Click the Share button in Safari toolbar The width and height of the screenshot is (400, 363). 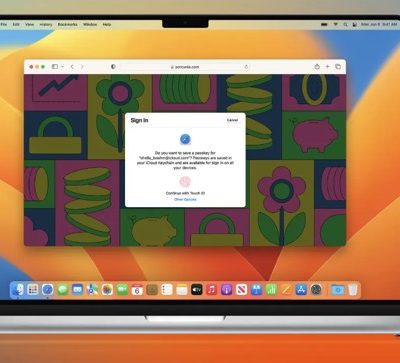click(317, 67)
